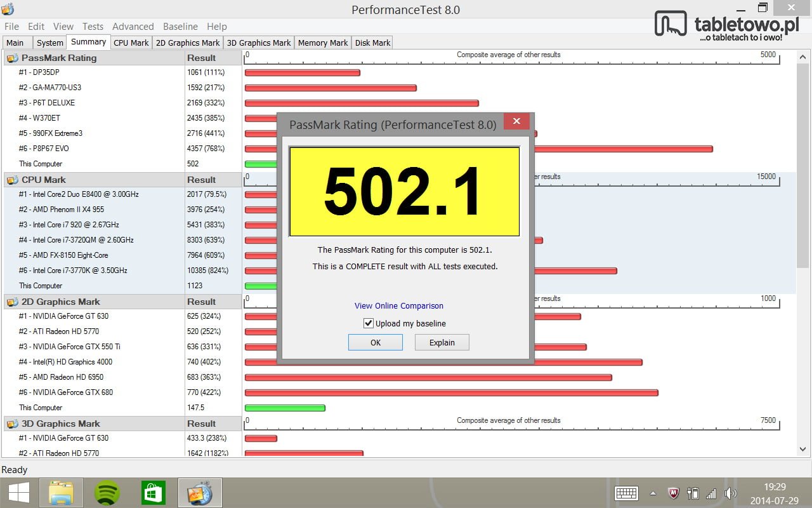
Task: Open Windows Store from the taskbar
Action: [154, 493]
